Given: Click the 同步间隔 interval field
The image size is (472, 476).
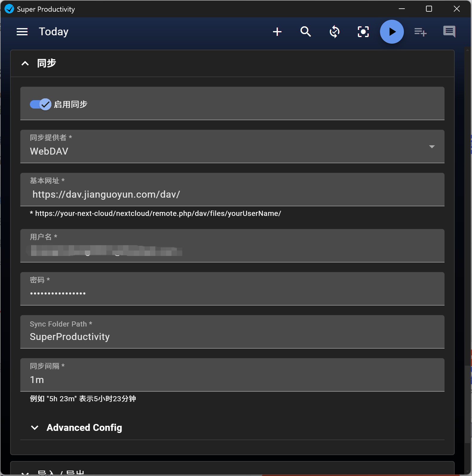Looking at the screenshot, I should (232, 380).
